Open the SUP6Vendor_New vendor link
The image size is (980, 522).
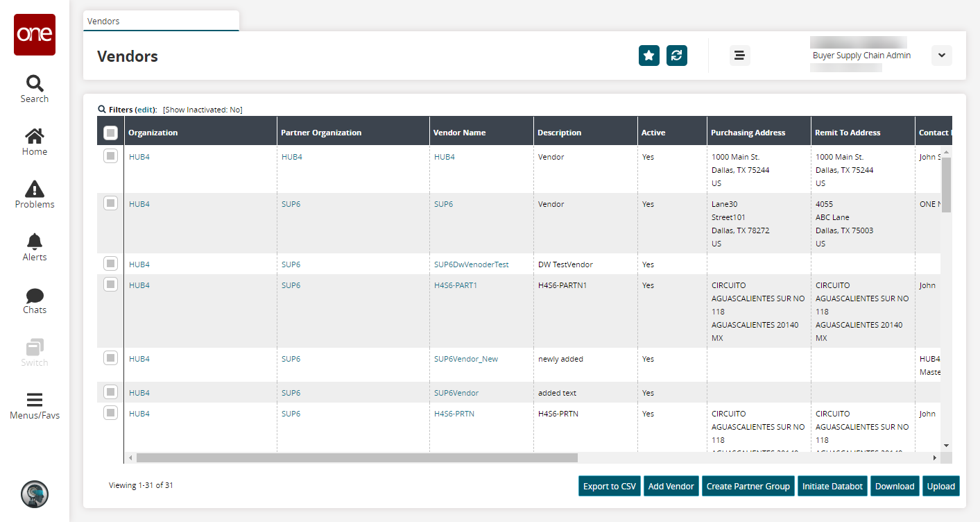(465, 359)
